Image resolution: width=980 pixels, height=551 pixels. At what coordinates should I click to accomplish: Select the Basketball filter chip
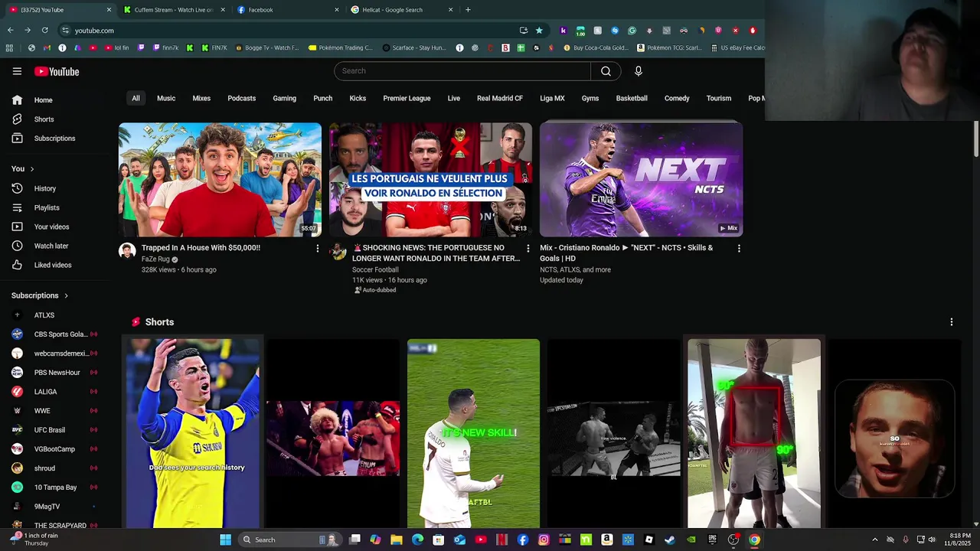point(632,98)
